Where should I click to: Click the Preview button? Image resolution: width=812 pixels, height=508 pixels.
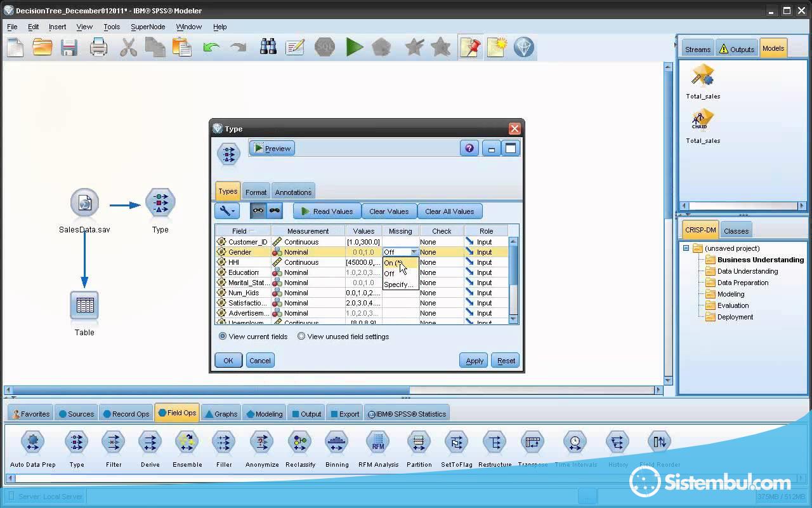click(272, 149)
